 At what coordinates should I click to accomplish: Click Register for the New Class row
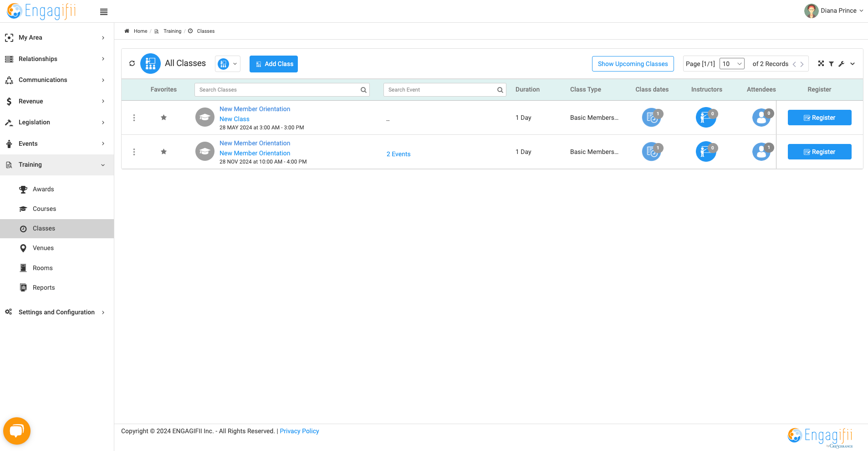(x=819, y=118)
